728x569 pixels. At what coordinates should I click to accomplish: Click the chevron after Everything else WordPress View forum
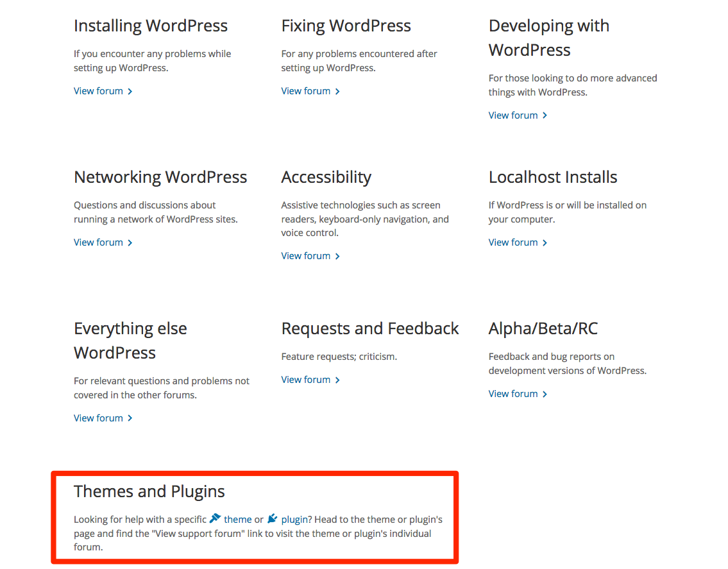click(130, 418)
